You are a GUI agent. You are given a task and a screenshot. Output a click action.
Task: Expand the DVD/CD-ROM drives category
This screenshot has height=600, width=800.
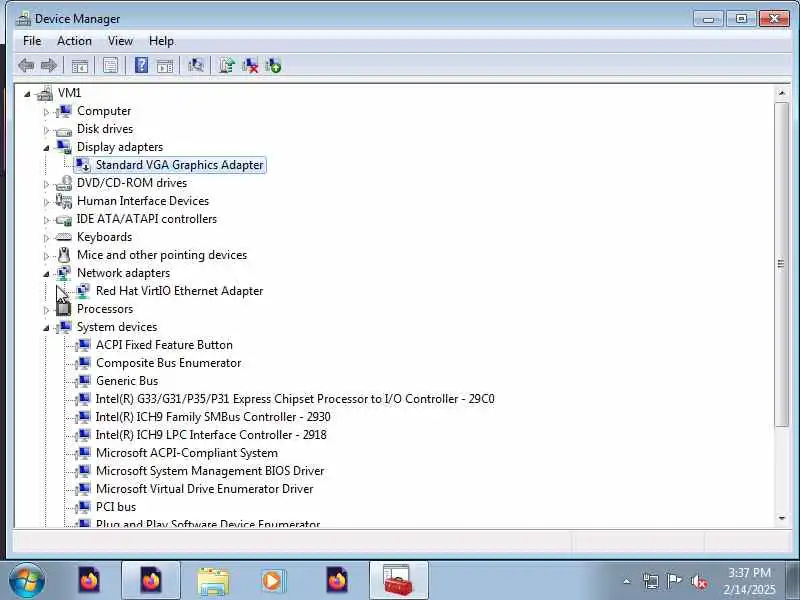click(46, 184)
